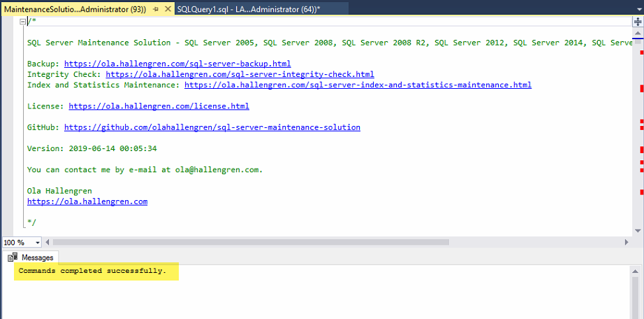Open the index-and-statistics-maintenance link
The height and width of the screenshot is (319, 644).
pos(358,85)
